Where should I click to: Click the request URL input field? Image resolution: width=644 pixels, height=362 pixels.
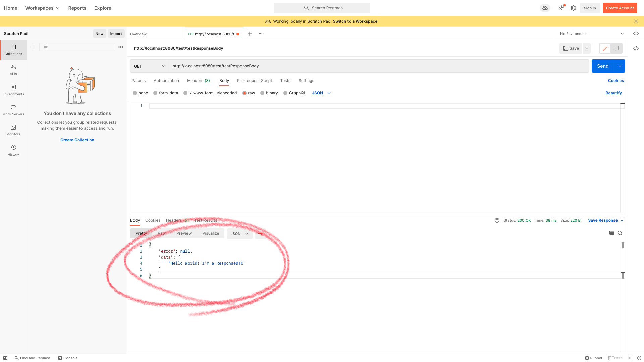click(378, 66)
